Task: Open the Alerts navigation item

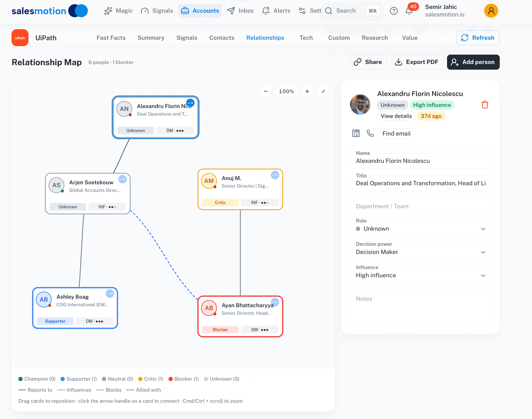Action: (276, 11)
